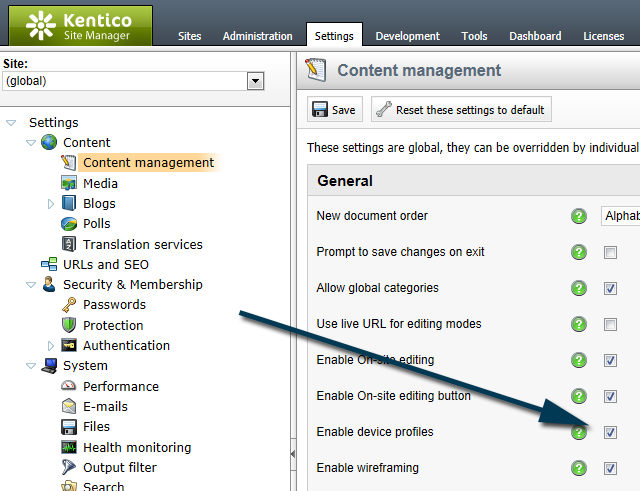Image resolution: width=640 pixels, height=491 pixels.
Task: Click the Files floppy disk icon
Action: pos(69,427)
